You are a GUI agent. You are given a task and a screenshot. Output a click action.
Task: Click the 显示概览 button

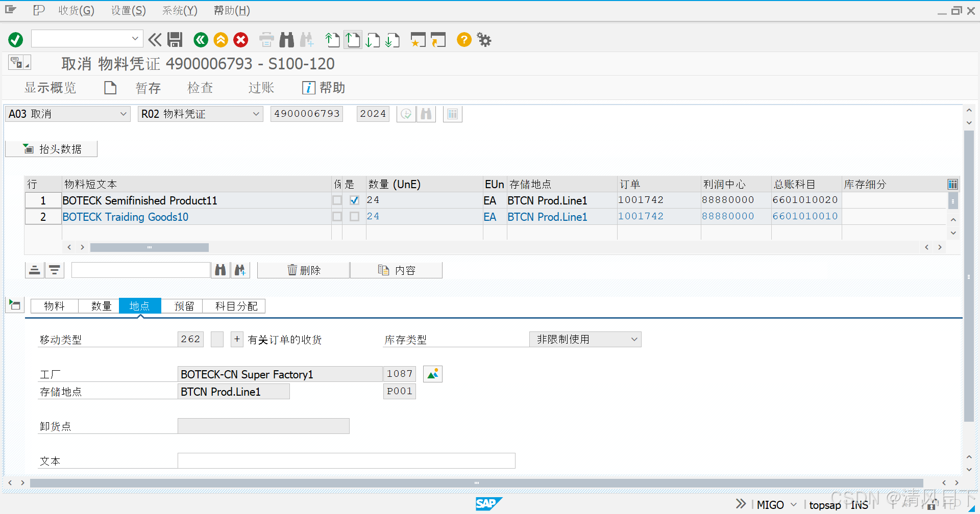(x=50, y=88)
